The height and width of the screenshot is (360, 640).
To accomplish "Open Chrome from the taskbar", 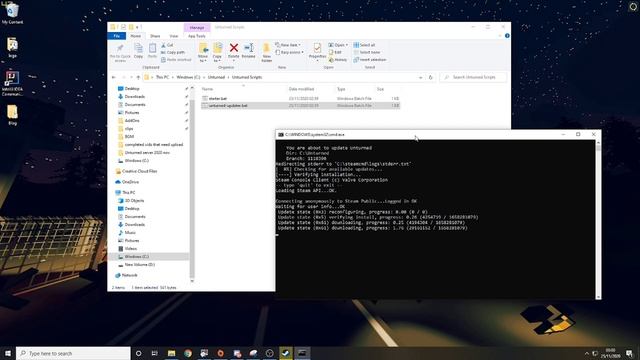I will click(x=188, y=353).
